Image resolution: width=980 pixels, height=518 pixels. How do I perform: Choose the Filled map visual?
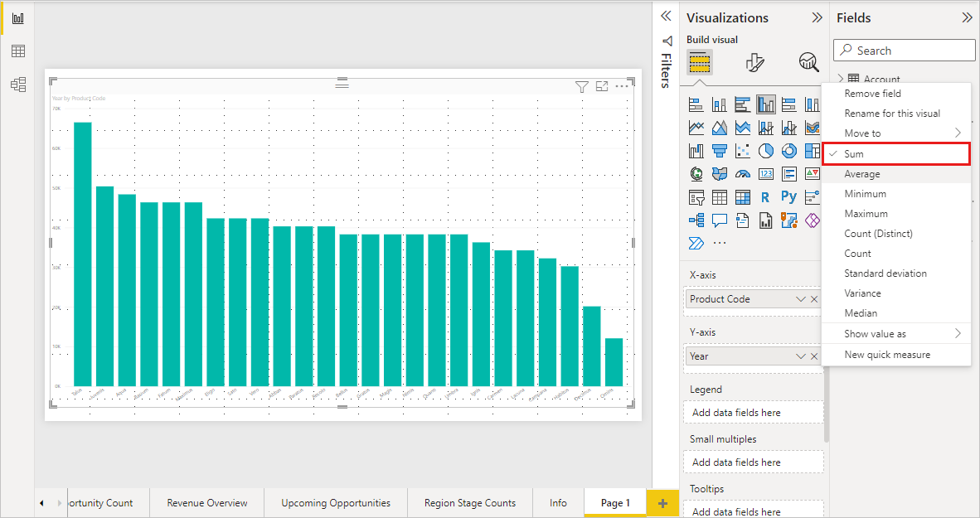tap(720, 174)
